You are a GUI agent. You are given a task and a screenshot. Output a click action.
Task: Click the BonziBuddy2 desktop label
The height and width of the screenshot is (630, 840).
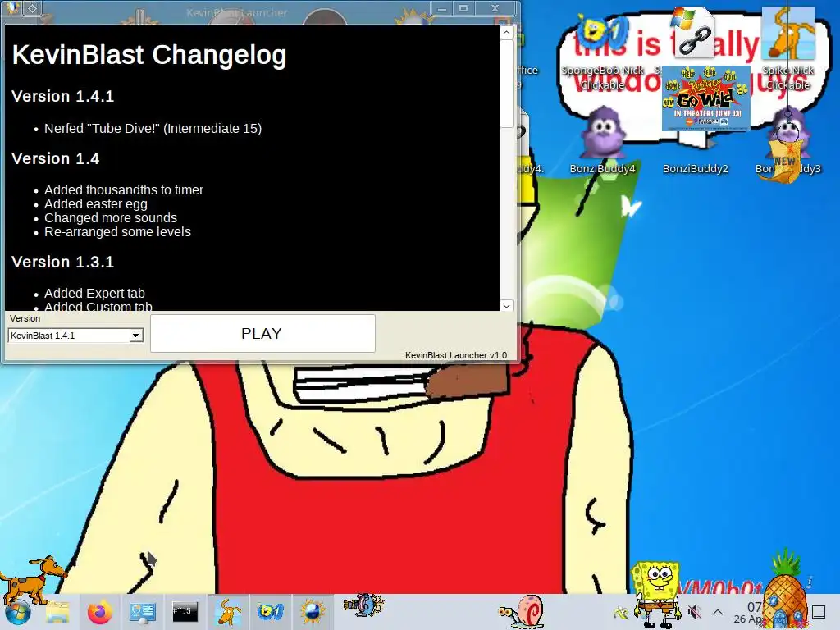tap(696, 169)
